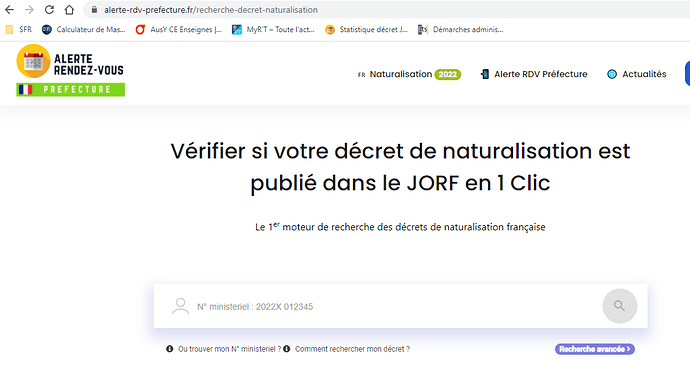
Task: Go to the browser home page icon
Action: tap(69, 10)
